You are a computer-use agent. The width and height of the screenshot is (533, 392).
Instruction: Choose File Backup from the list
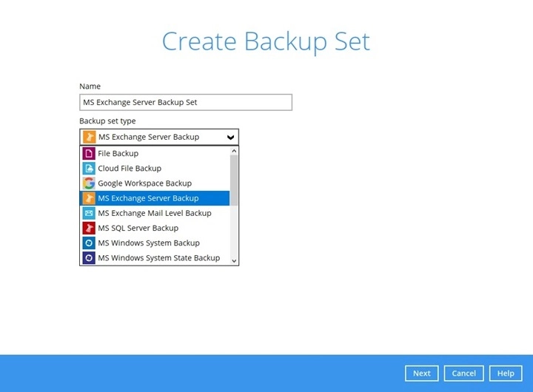click(155, 153)
